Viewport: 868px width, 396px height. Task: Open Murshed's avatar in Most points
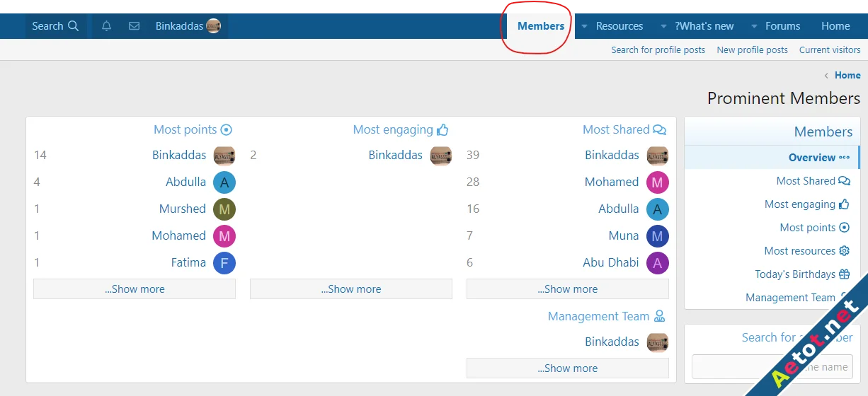[x=224, y=209]
